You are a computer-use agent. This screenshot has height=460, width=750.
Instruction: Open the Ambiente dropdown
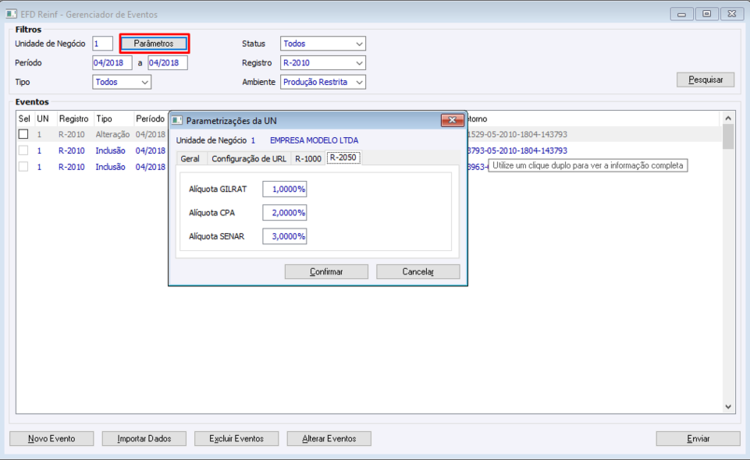pos(359,82)
